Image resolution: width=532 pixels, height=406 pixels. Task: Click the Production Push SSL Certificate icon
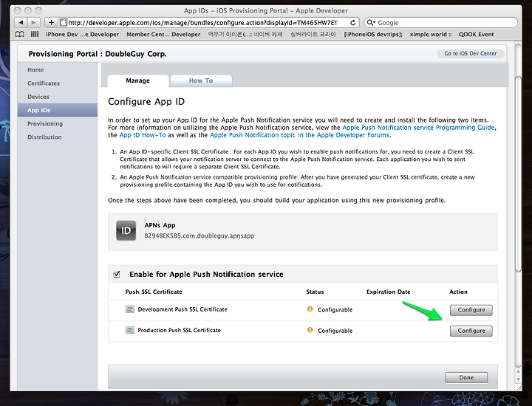(129, 330)
